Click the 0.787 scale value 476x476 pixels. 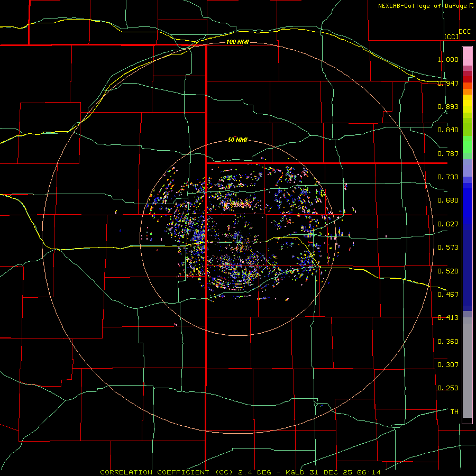(x=448, y=153)
